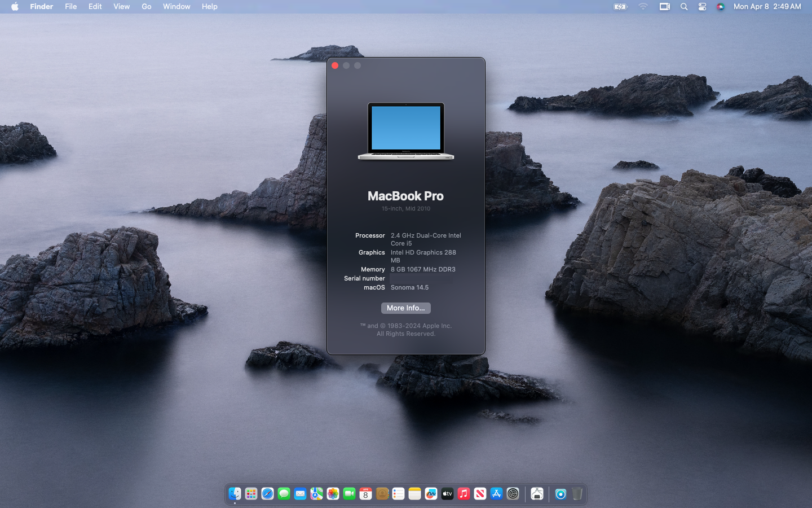The height and width of the screenshot is (508, 812).
Task: Open the Wi-Fi menu
Action: [x=643, y=7]
